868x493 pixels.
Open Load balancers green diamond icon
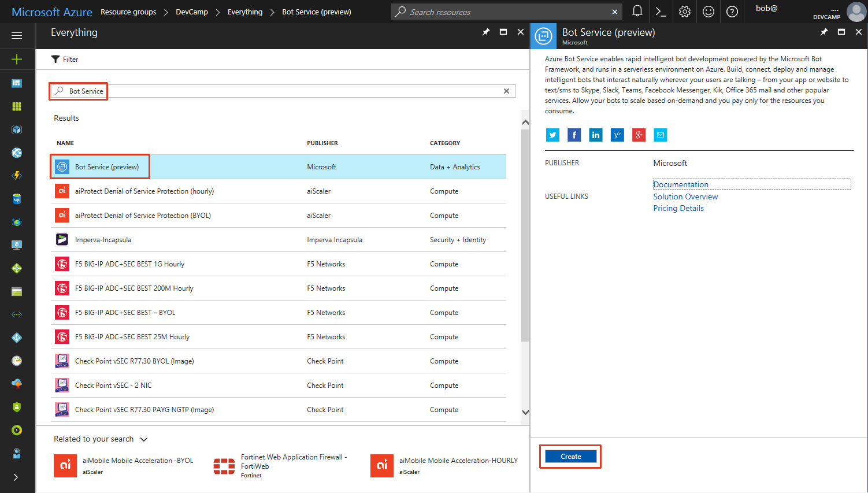[x=17, y=268]
